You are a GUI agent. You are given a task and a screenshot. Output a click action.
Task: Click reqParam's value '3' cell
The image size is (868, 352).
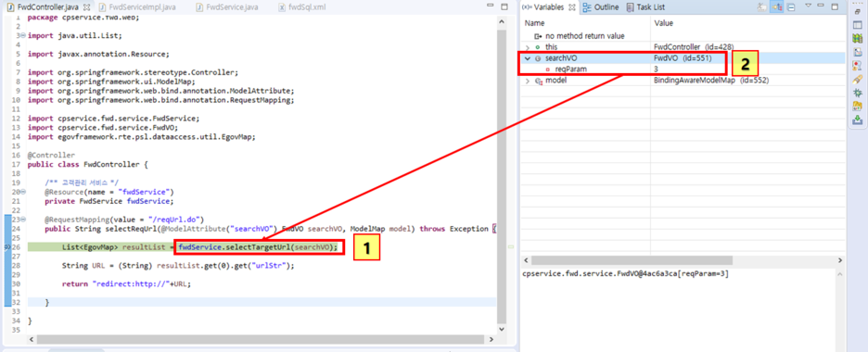click(x=657, y=69)
